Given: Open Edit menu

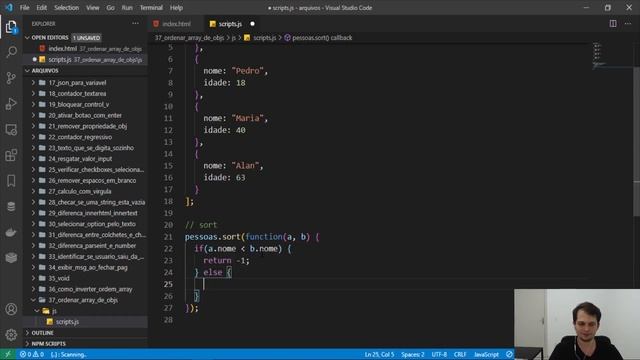Looking at the screenshot, I should point(41,7).
